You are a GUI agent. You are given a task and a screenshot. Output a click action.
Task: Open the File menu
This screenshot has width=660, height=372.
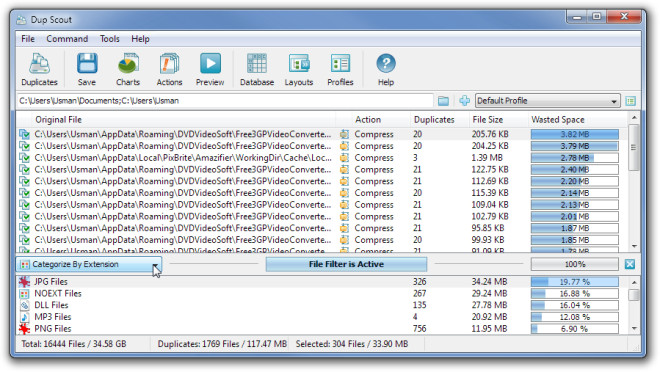pos(28,39)
